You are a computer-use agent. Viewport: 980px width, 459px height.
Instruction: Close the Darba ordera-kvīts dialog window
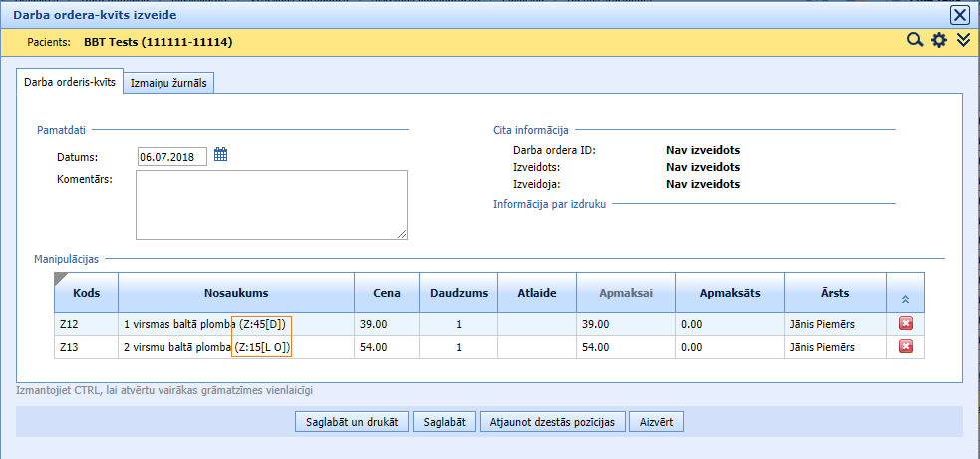(x=959, y=14)
